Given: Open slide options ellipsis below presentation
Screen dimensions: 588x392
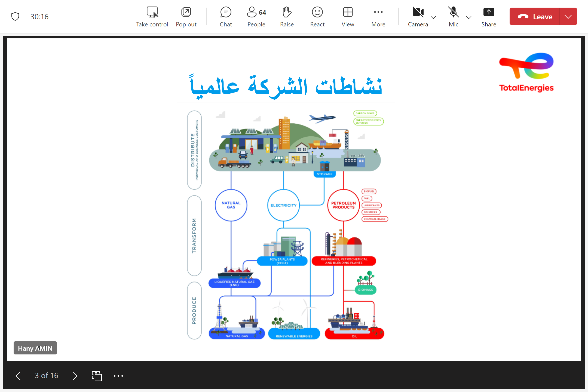Looking at the screenshot, I should click(x=118, y=376).
